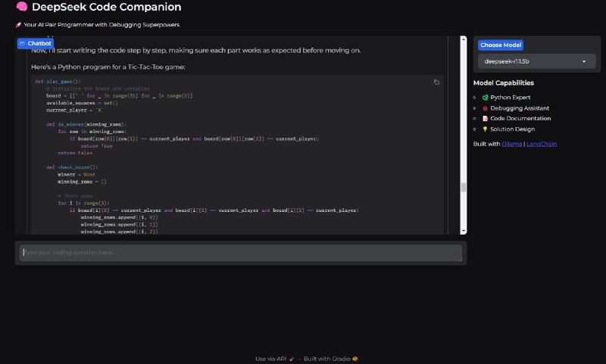This screenshot has height=364, width=606.
Task: Select the text "Solution Design"
Action: pos(513,129)
